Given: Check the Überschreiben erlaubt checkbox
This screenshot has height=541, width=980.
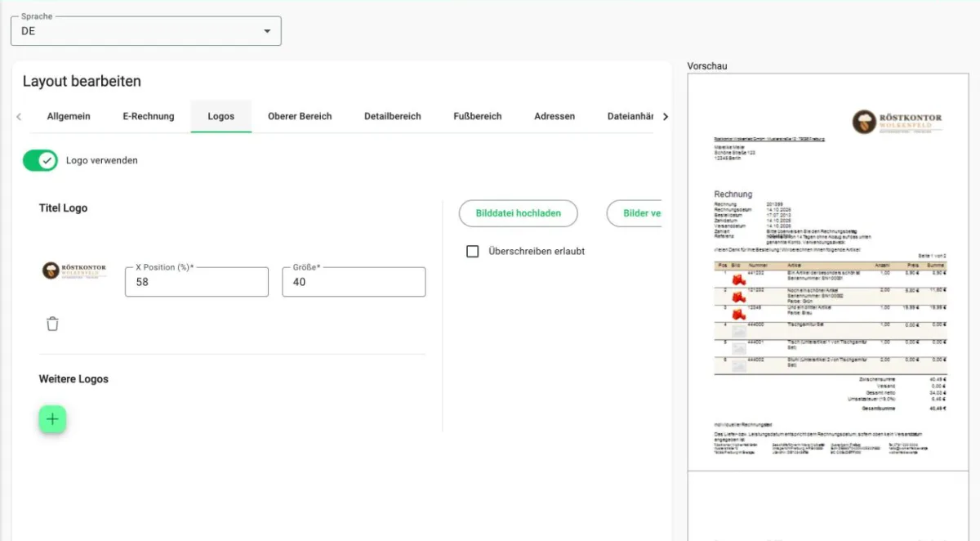Looking at the screenshot, I should (472, 251).
